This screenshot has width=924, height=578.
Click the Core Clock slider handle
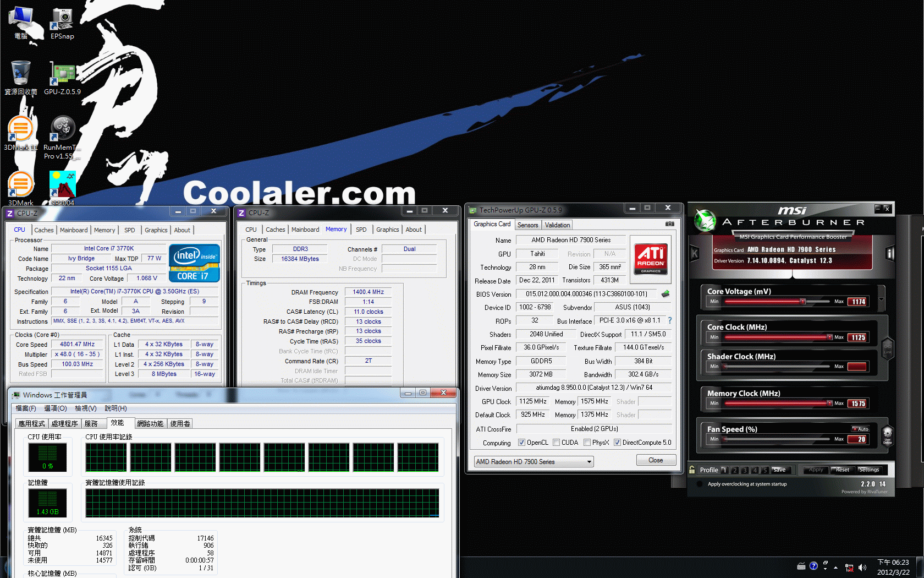click(x=829, y=337)
